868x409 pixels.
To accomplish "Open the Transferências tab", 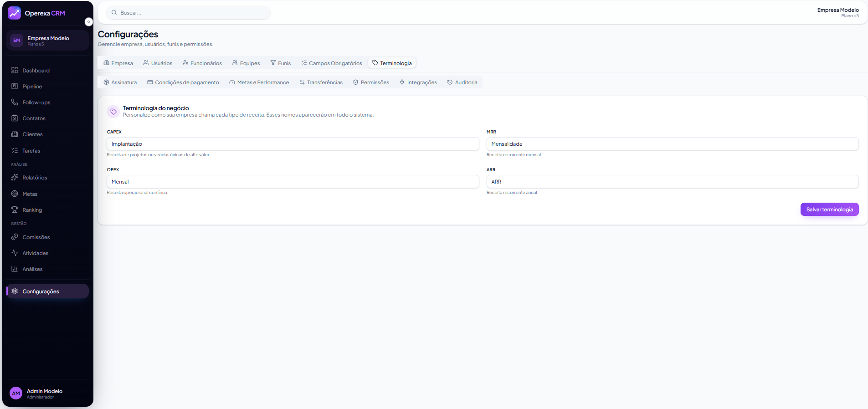I will coord(321,82).
